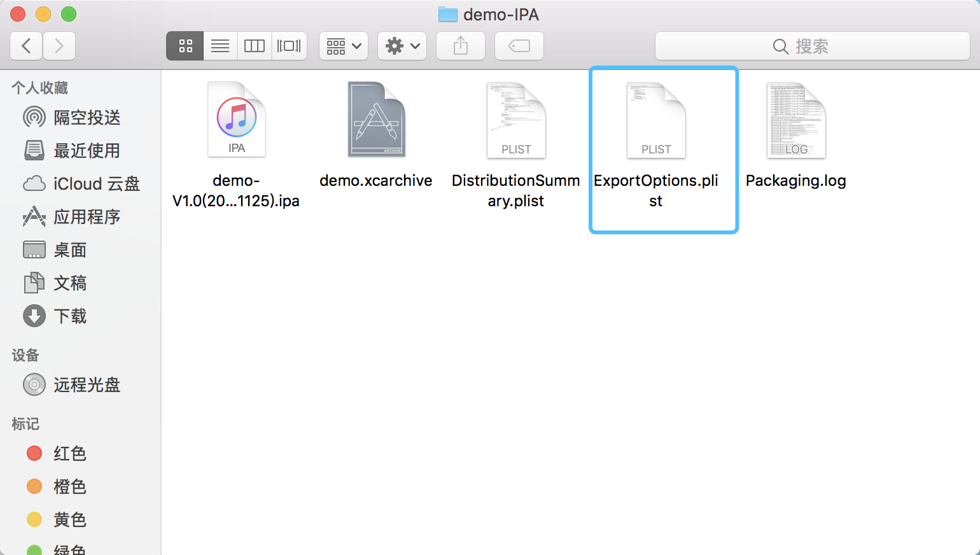Navigate back with the back arrow
Image resolution: width=980 pixels, height=555 pixels.
[25, 45]
